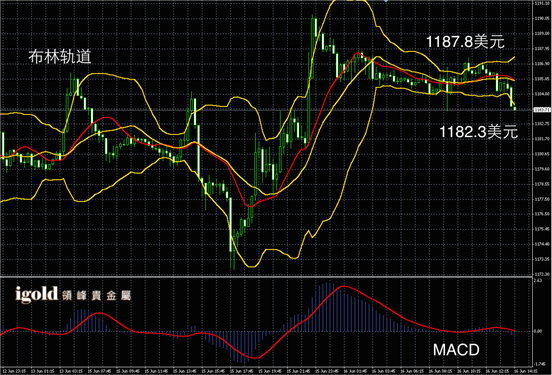This screenshot has width=552, height=375.
Task: Click the 1184.80 price axis label
Action: click(x=542, y=94)
